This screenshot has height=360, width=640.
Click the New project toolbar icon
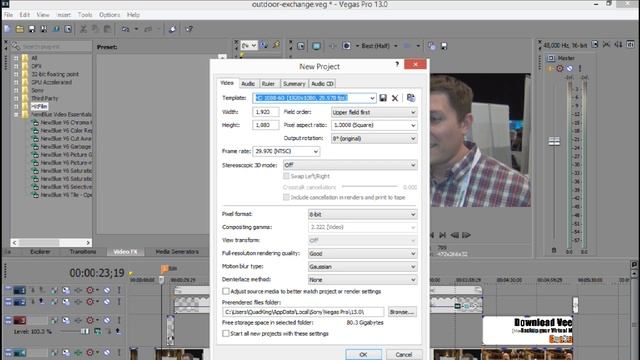[x=7, y=29]
